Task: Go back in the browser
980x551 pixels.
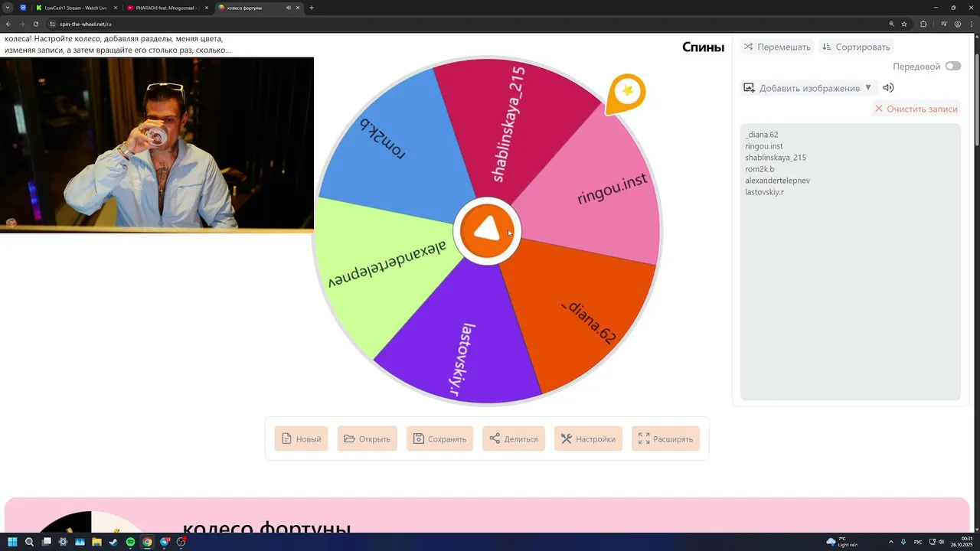Action: (8, 24)
